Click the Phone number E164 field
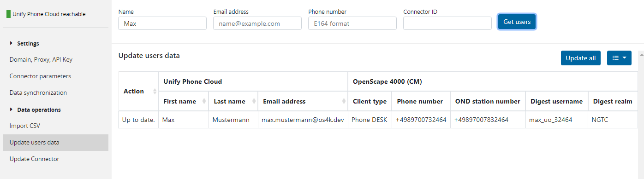The width and height of the screenshot is (644, 179). coord(352,23)
